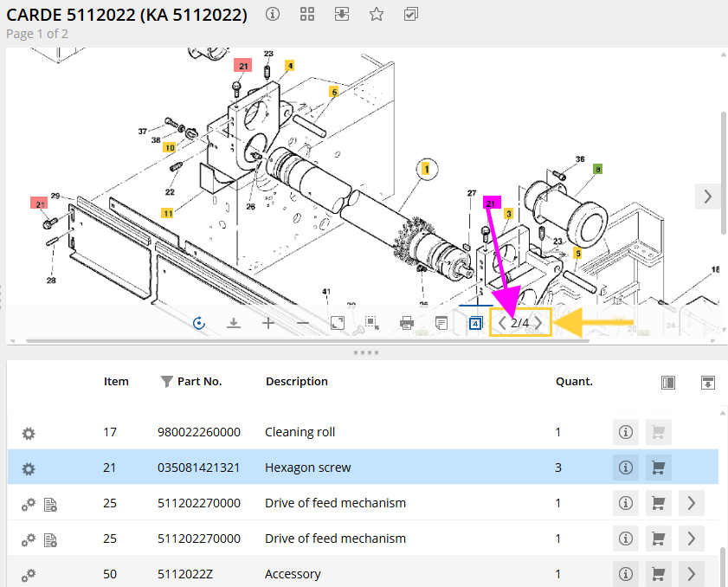Viewport: 728px width, 587px height.
Task: Add Hexagon screw to the shopping cart
Action: click(658, 468)
